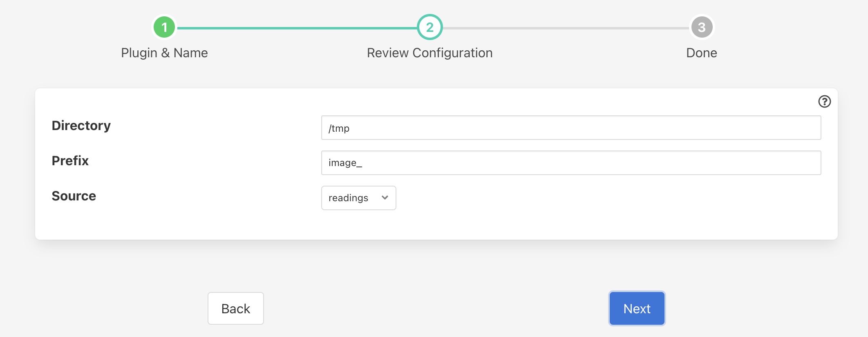Select the step 2 circle indicator
868x337 pixels.
(430, 27)
